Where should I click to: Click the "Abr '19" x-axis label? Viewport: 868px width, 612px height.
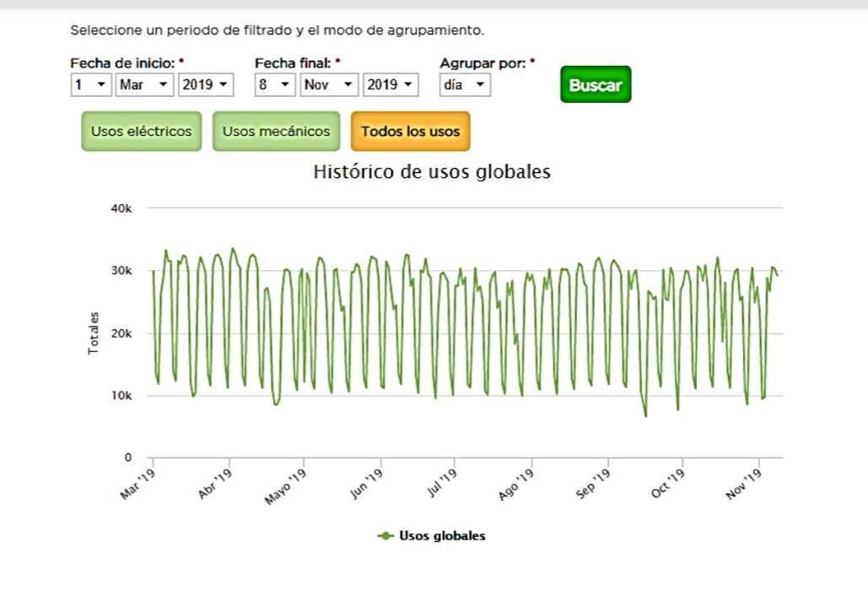(x=215, y=483)
